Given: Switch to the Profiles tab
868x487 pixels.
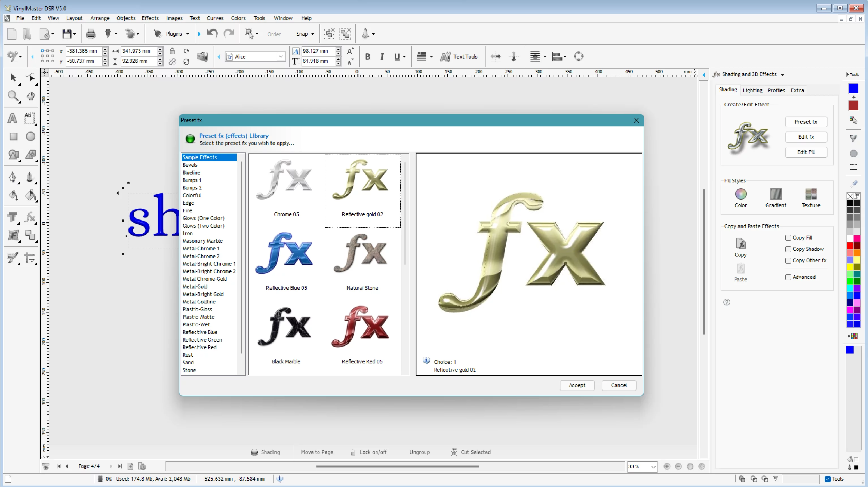Looking at the screenshot, I should coord(776,90).
